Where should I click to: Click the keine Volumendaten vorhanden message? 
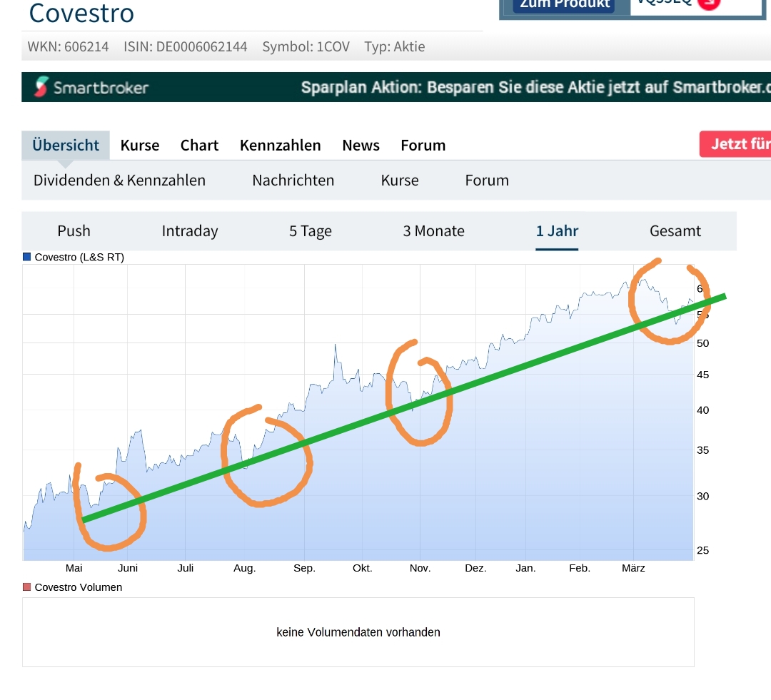[358, 632]
